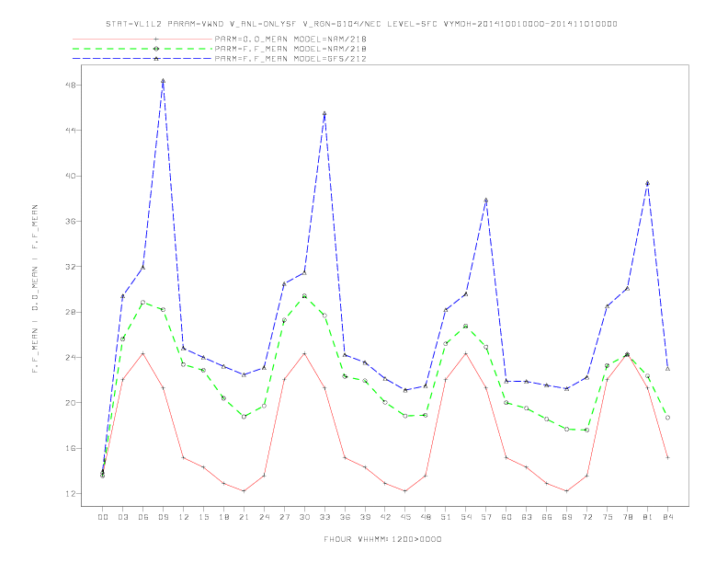Click the red plus marker at hour 06 peak
This screenshot has height=563, width=728.
point(143,353)
